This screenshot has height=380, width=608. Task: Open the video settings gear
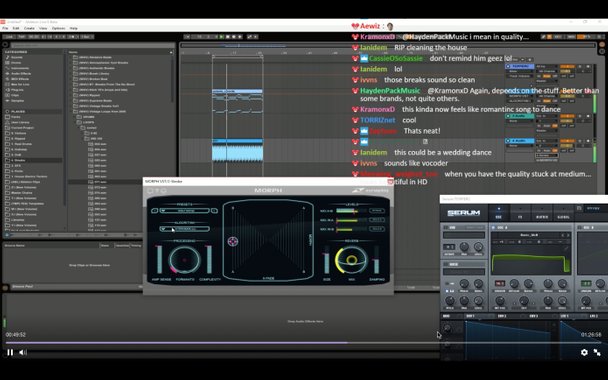[x=584, y=352]
